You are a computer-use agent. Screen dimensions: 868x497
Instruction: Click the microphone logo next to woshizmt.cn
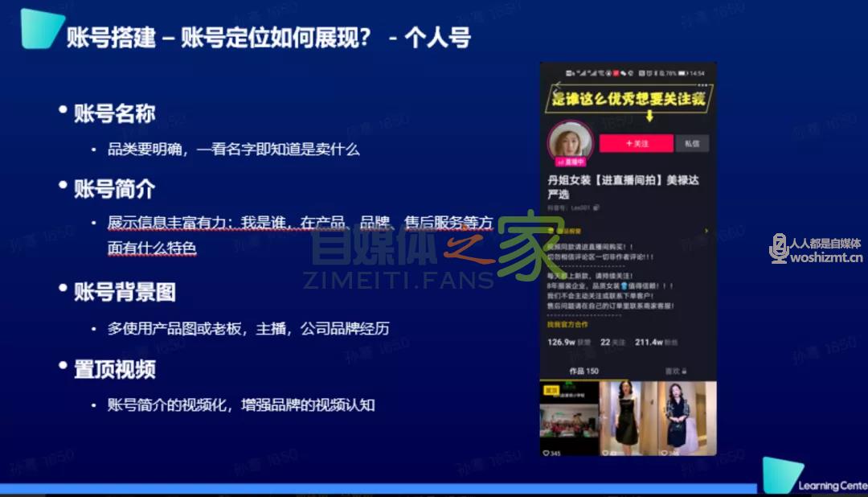pos(778,249)
